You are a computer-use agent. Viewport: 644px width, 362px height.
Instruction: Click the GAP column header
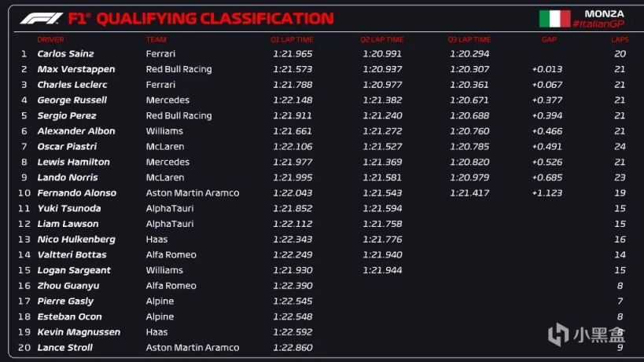coord(549,39)
